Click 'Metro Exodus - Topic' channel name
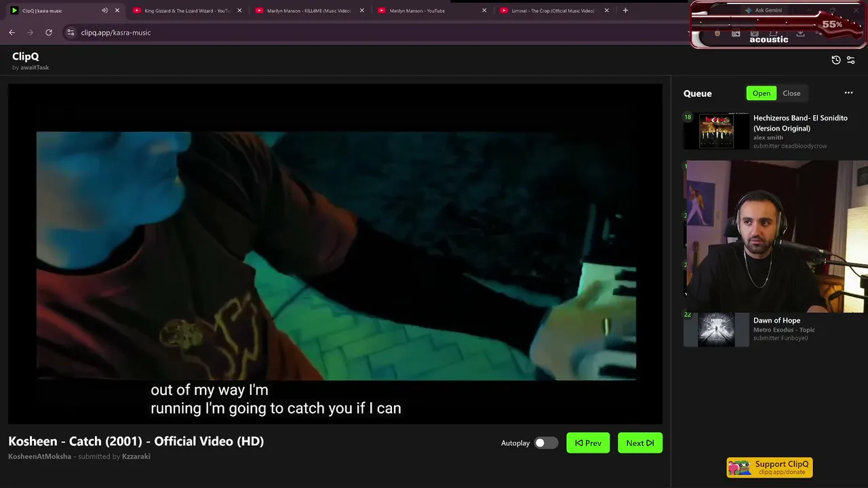This screenshot has height=488, width=868. (x=784, y=330)
